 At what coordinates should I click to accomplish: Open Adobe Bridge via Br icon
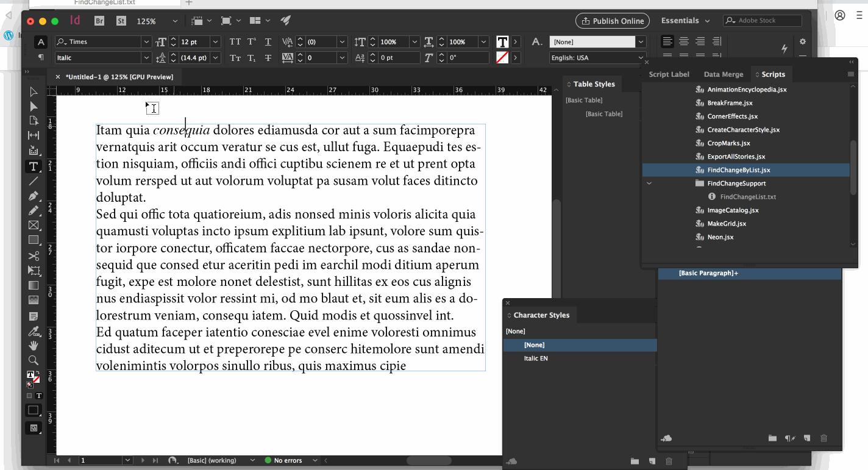[x=99, y=21]
